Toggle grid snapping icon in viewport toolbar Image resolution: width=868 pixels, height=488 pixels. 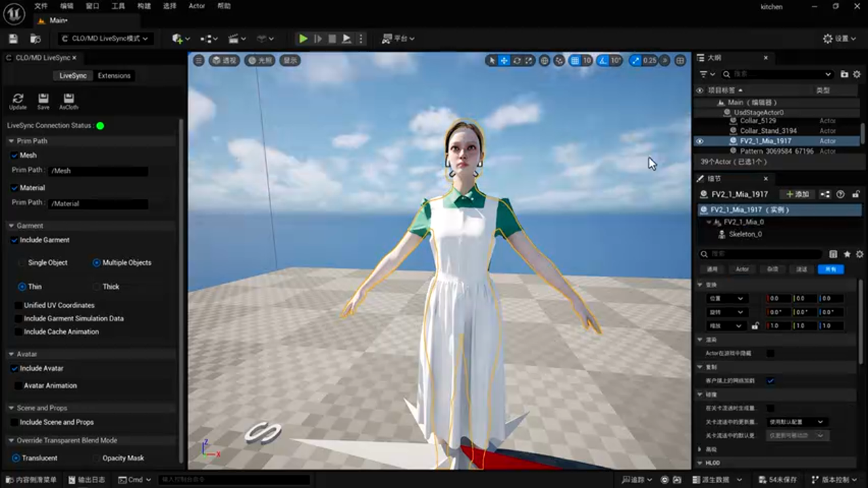574,60
